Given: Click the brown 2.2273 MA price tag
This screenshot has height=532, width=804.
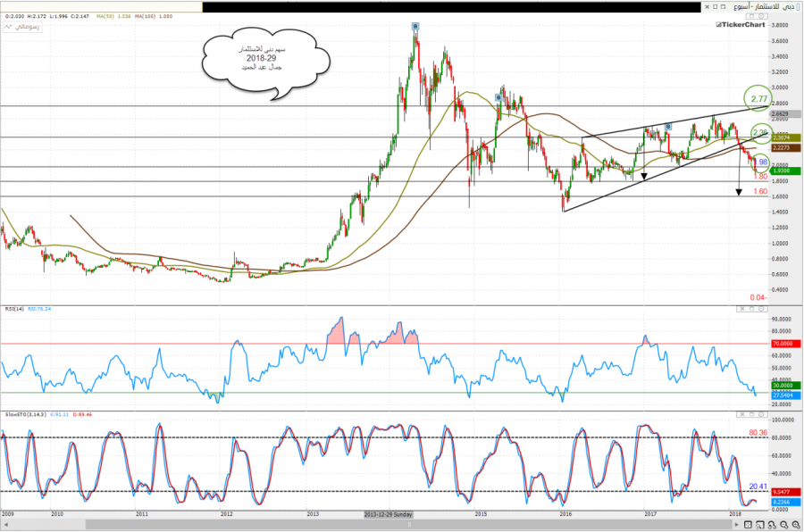Looking at the screenshot, I should pos(785,148).
